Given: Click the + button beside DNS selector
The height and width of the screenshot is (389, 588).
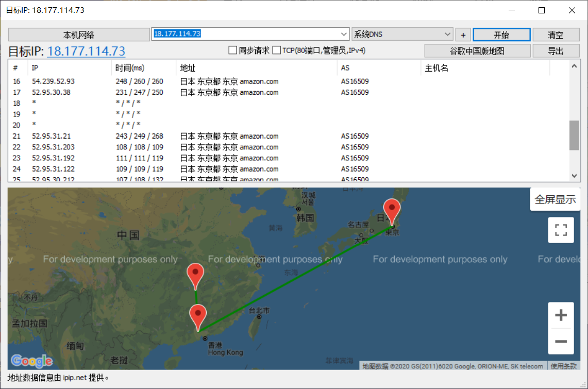Looking at the screenshot, I should pos(463,35).
